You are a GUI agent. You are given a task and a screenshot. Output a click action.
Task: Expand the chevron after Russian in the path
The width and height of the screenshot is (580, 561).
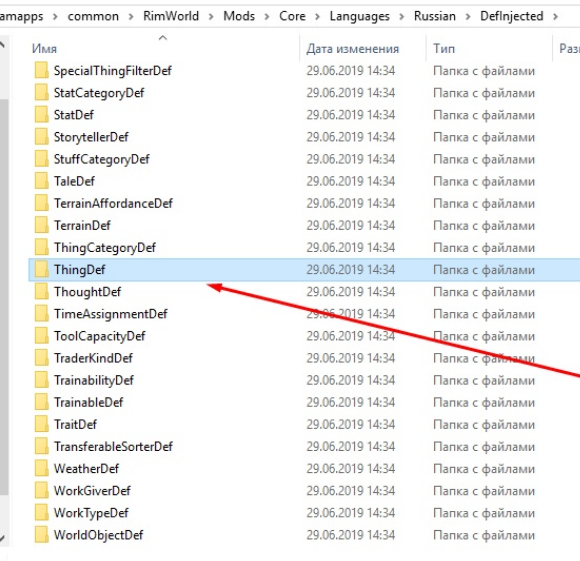point(468,17)
